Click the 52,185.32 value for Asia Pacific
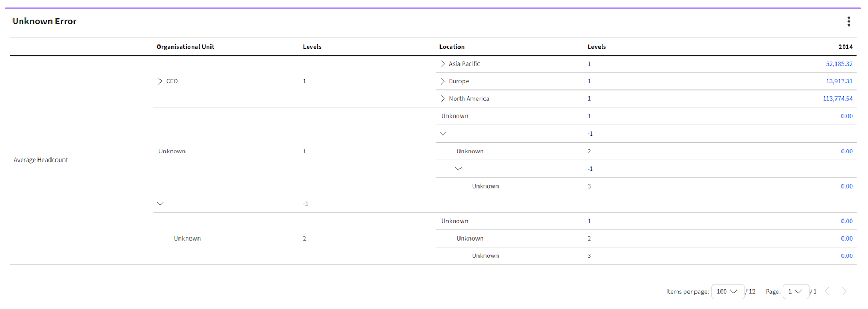This screenshot has height=309, width=868. [x=839, y=64]
